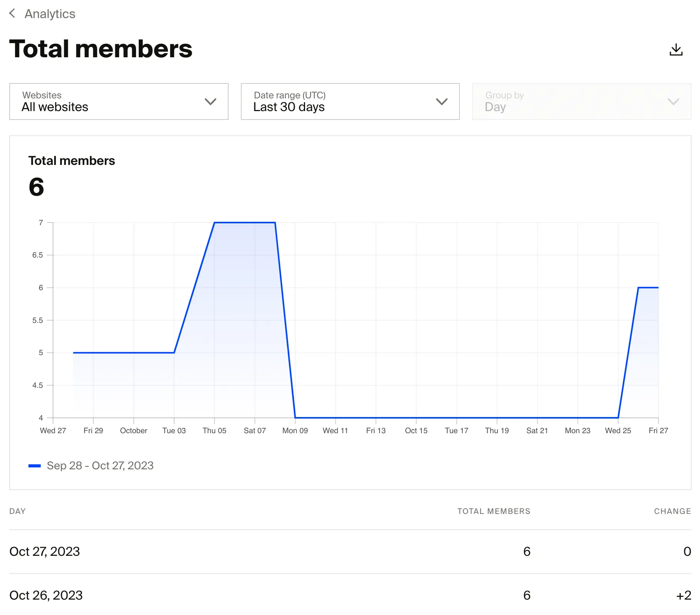Viewport: 700px width, 615px height.
Task: Click the Fri 27 axis label
Action: coord(658,430)
